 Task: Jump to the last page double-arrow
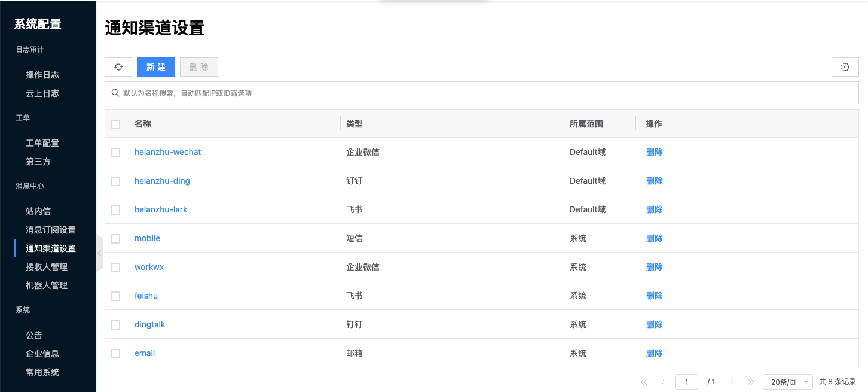pos(751,382)
